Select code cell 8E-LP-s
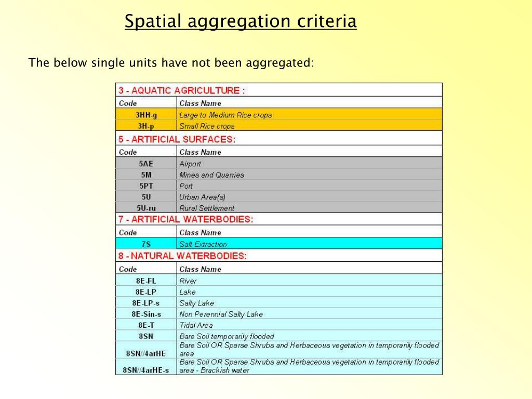This screenshot has height=399, width=532. 146,303
